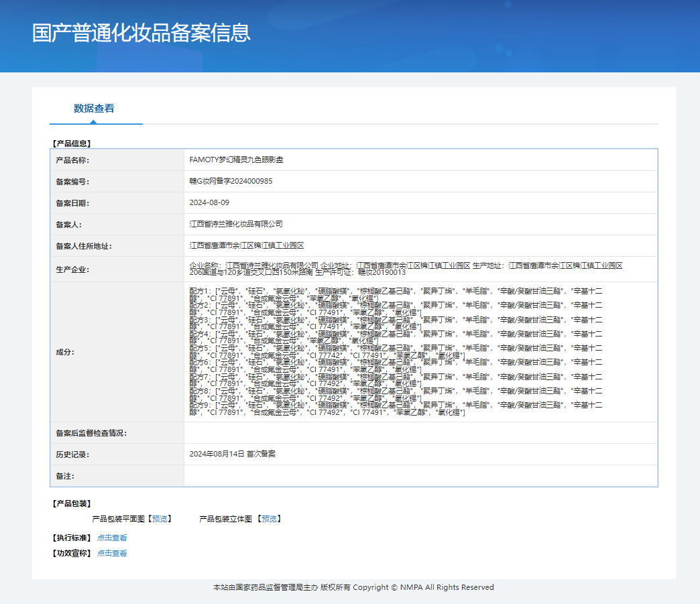The image size is (700, 604).
Task: Open 预览 link for 产品包装立体图
Action: pos(269,519)
